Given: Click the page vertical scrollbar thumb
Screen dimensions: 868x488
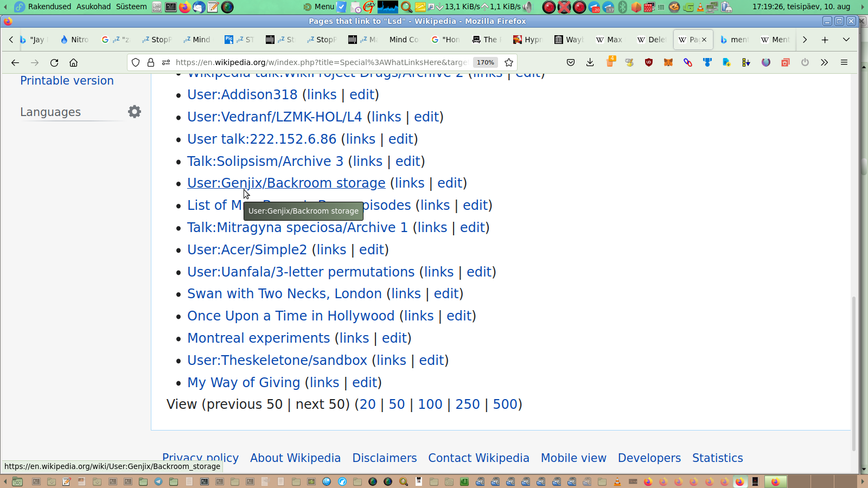Looking at the screenshot, I should click(x=854, y=374).
